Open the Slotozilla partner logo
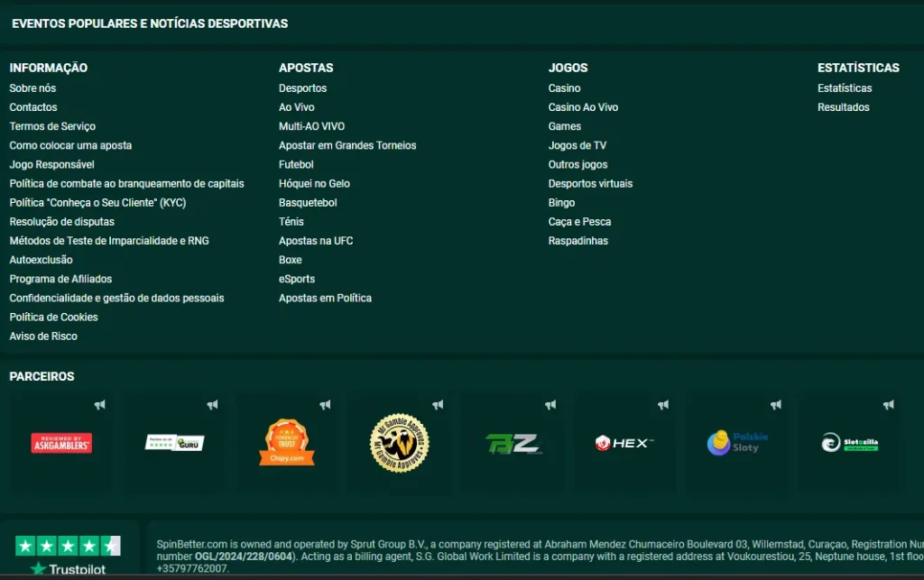The height and width of the screenshot is (580, 924). point(850,442)
